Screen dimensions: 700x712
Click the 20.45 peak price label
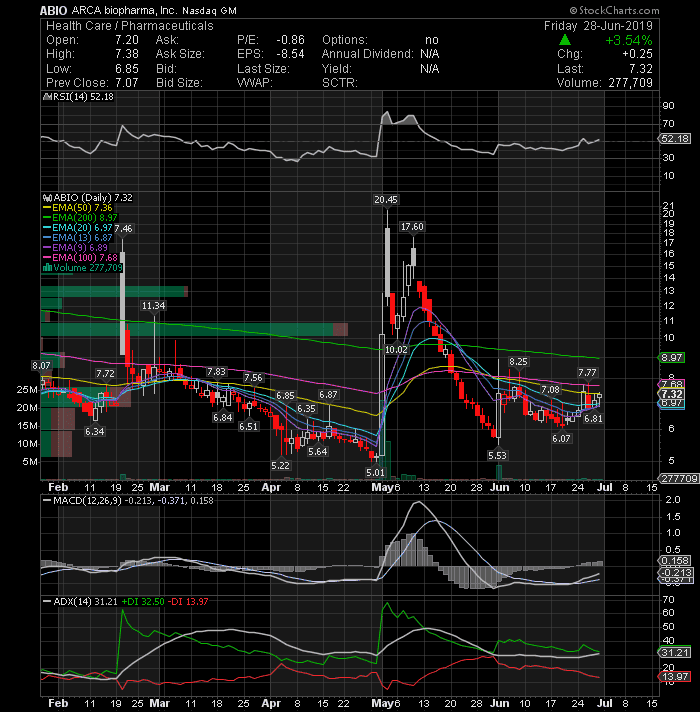(386, 199)
